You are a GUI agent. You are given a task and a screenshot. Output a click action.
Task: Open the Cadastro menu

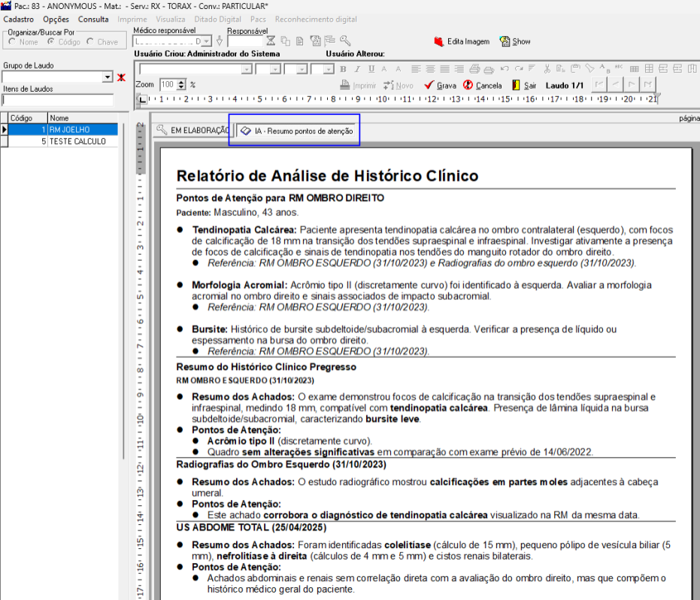(x=19, y=19)
